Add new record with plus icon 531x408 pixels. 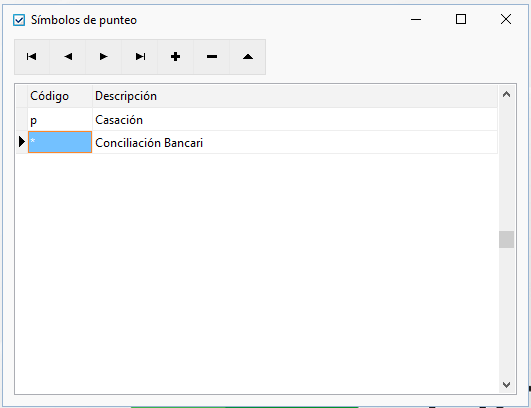pyautogui.click(x=175, y=57)
